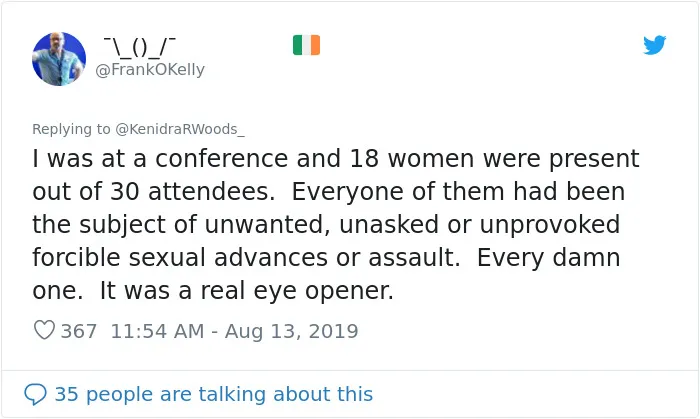Click the phrase '30 attendees' in the tweet
The width and height of the screenshot is (700, 419).
point(190,191)
